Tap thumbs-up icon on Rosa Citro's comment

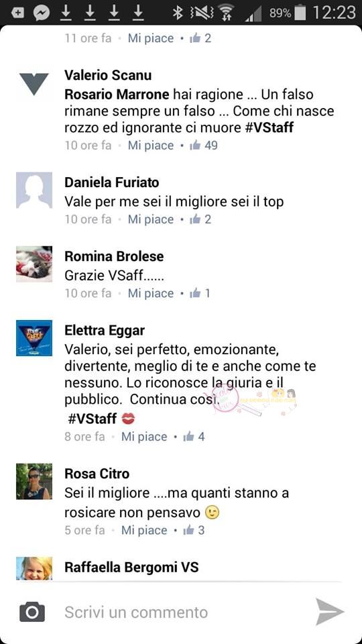189,530
